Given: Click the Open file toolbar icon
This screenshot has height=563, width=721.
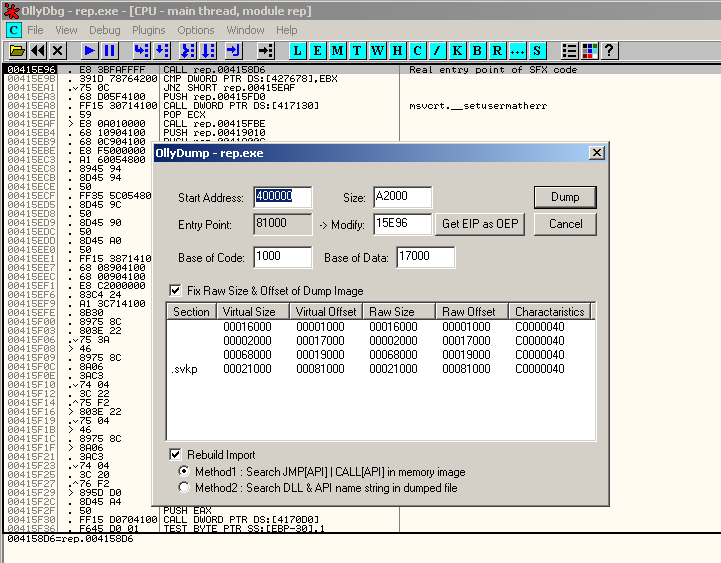Looking at the screenshot, I should pyautogui.click(x=17, y=50).
